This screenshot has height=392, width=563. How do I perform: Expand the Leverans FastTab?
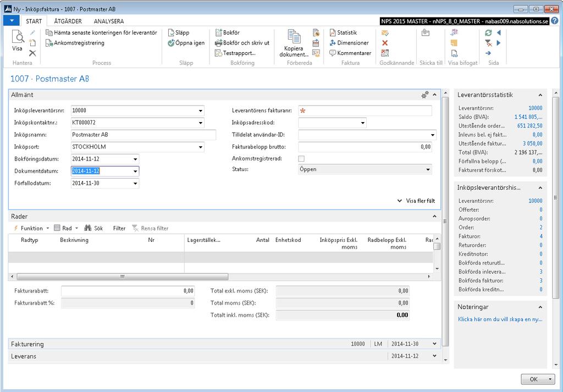[x=434, y=356]
